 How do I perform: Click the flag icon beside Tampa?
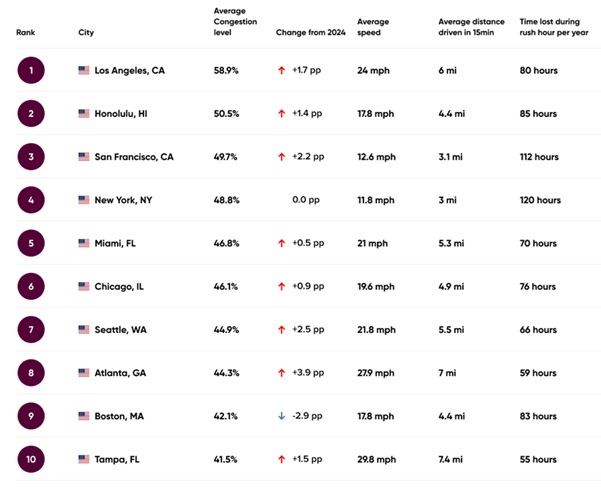pos(84,458)
